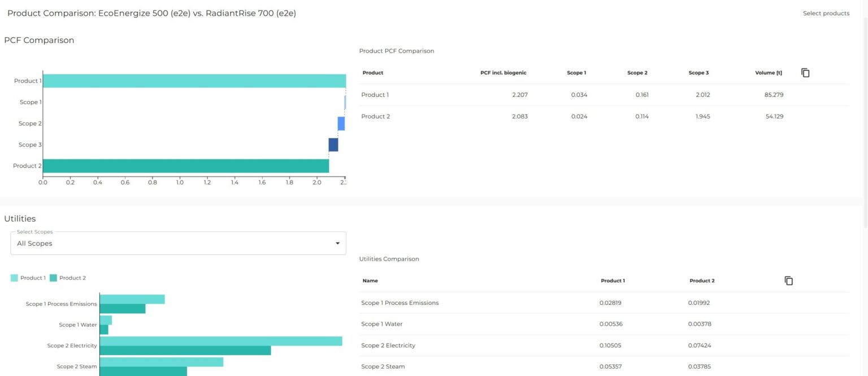
Task: Click the Name column header in Utilities table
Action: [x=370, y=281]
